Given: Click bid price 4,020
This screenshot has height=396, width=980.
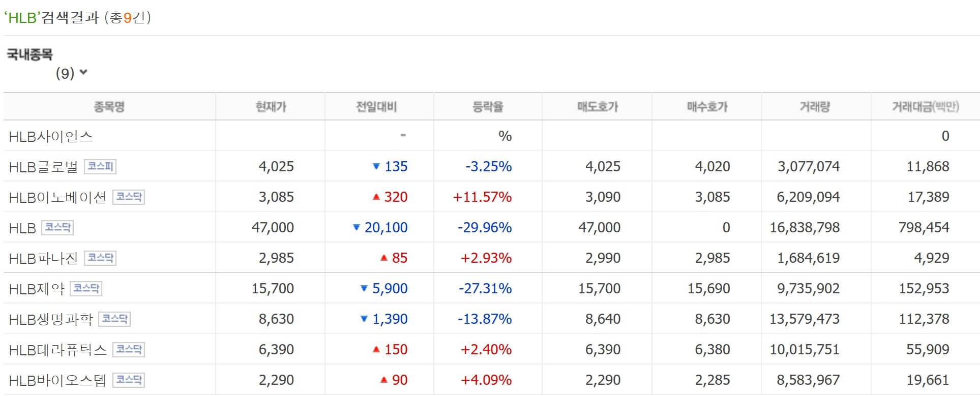Looking at the screenshot, I should (712, 167).
